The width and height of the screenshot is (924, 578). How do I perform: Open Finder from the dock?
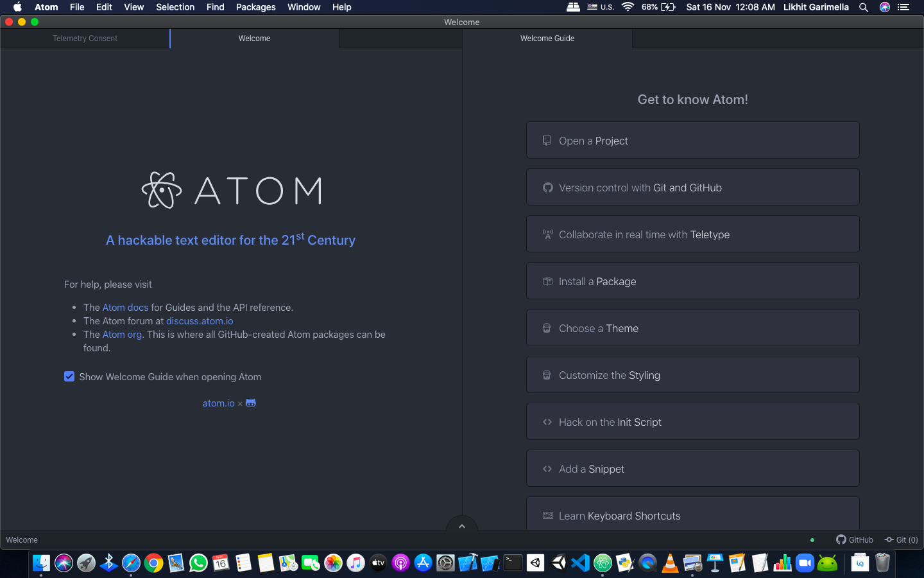click(41, 563)
